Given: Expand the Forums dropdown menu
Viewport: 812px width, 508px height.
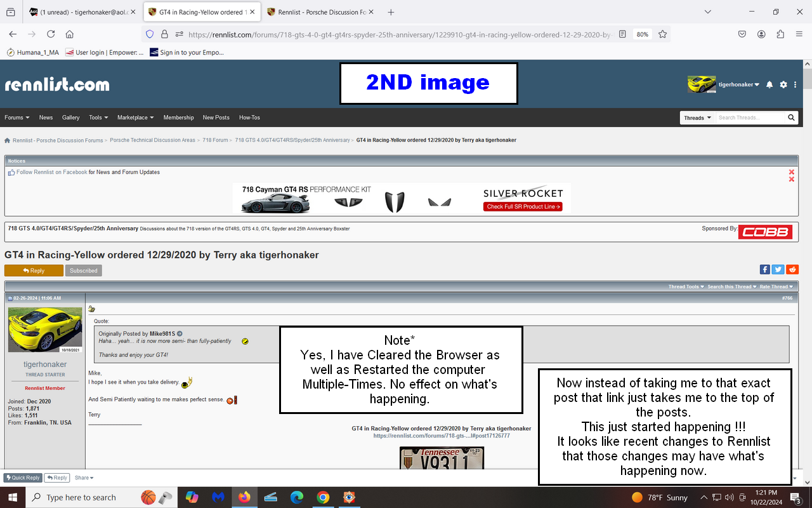Looking at the screenshot, I should click(17, 117).
